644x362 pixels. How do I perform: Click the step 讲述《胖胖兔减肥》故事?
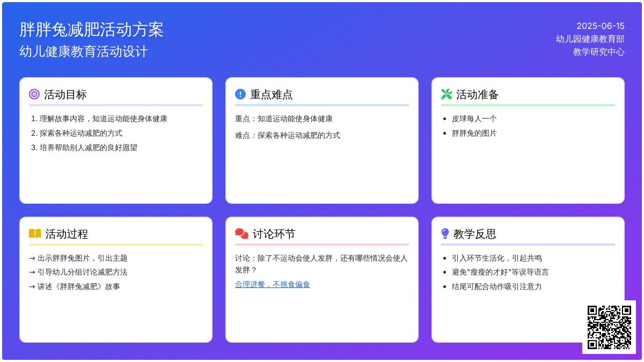[75, 286]
